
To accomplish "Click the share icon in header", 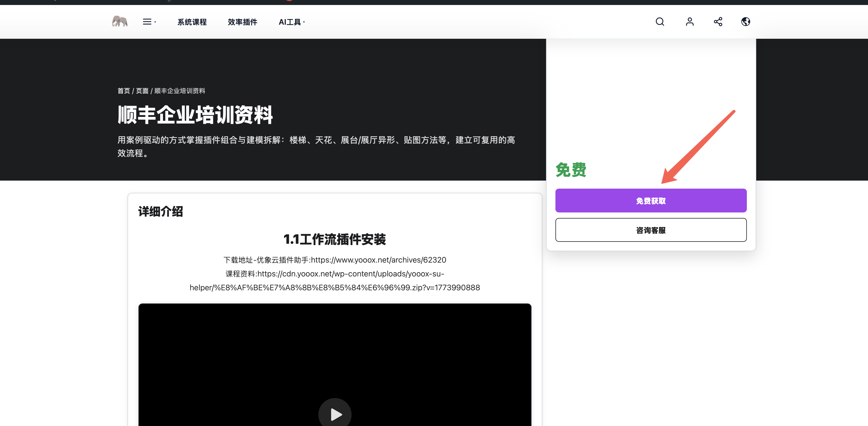I will coord(718,22).
